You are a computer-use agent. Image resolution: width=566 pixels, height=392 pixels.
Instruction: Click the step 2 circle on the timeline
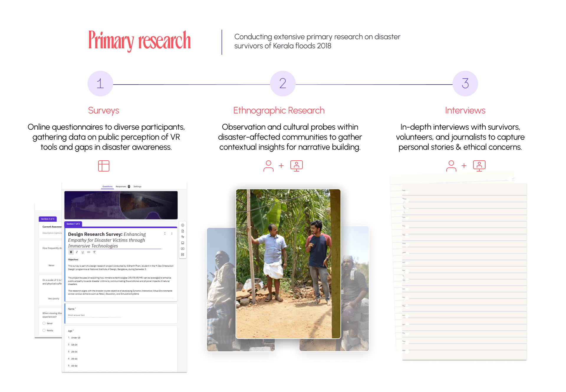(x=283, y=83)
